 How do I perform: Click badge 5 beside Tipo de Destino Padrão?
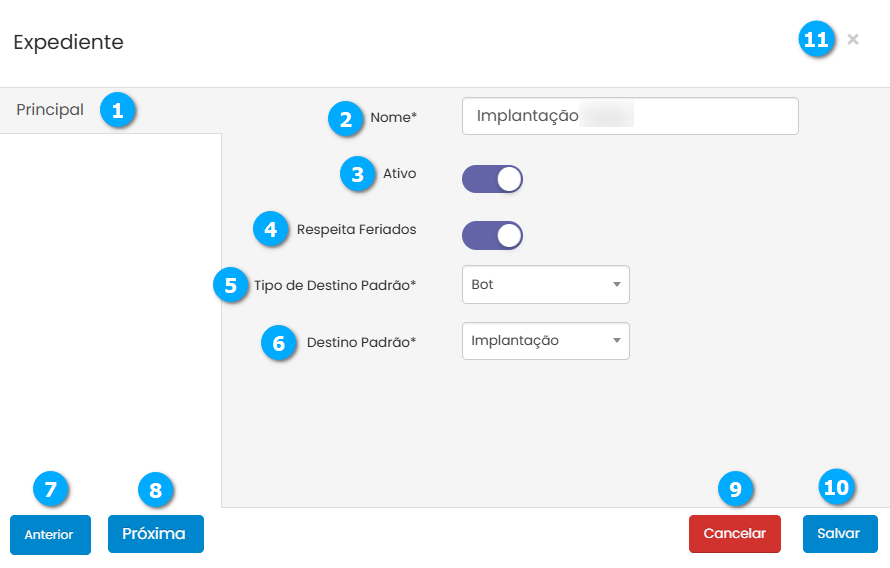[231, 285]
